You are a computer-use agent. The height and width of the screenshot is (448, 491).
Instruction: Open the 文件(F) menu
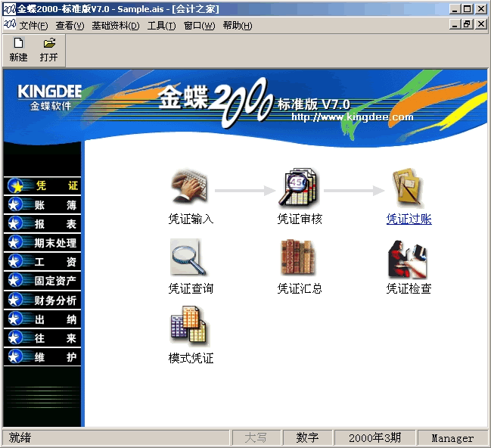coord(33,26)
